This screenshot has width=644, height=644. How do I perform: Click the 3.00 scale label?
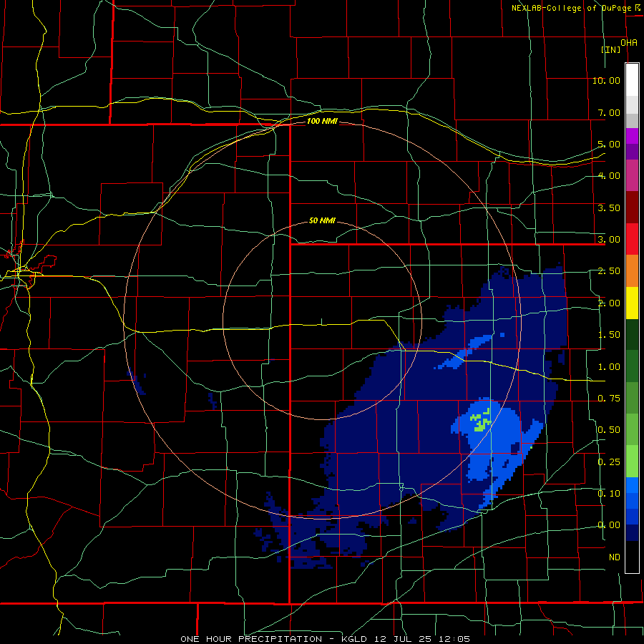pyautogui.click(x=609, y=240)
